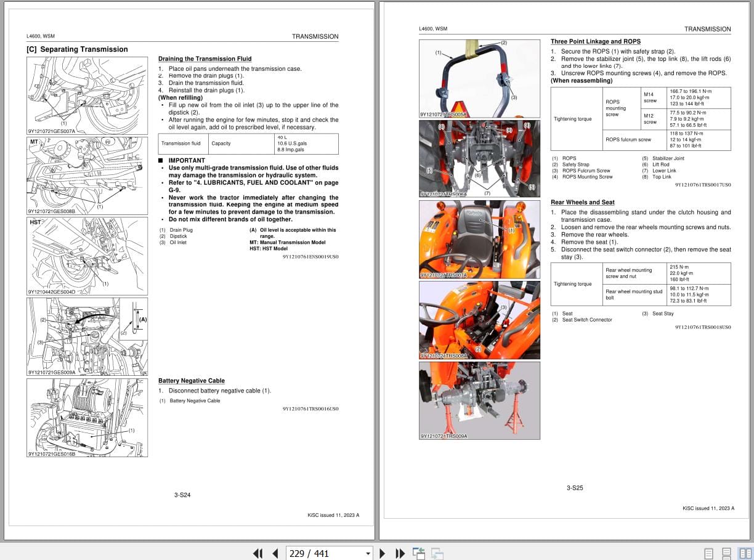Switch to continuous scrolling page view
This screenshot has height=560, width=754.
click(727, 553)
